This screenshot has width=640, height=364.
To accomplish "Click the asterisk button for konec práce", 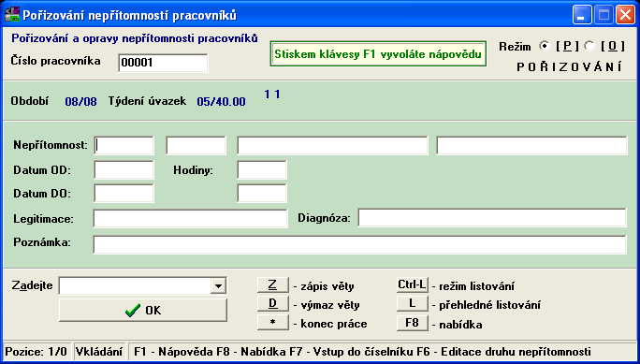I will (x=272, y=323).
